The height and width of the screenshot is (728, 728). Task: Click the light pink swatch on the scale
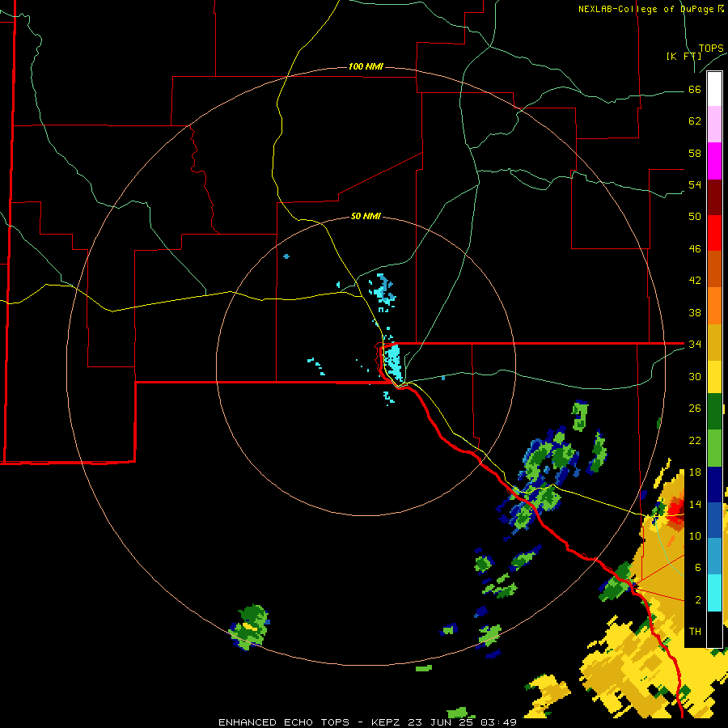pos(714,125)
